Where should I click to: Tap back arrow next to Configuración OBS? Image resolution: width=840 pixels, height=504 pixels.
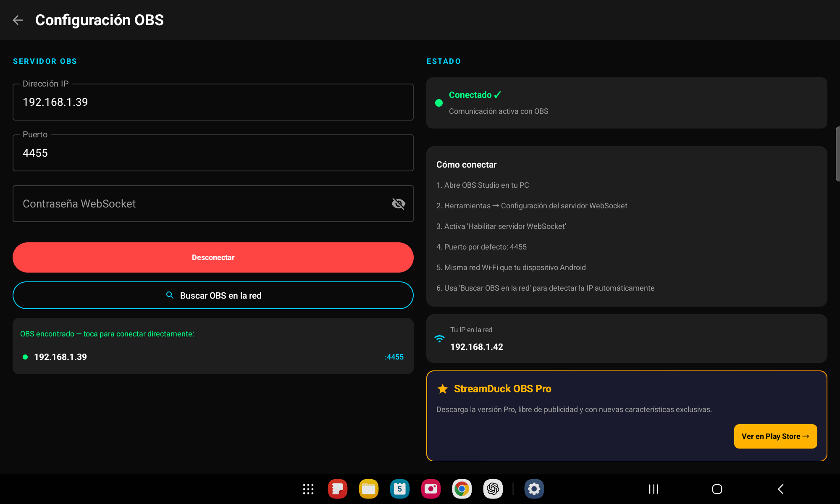(18, 20)
